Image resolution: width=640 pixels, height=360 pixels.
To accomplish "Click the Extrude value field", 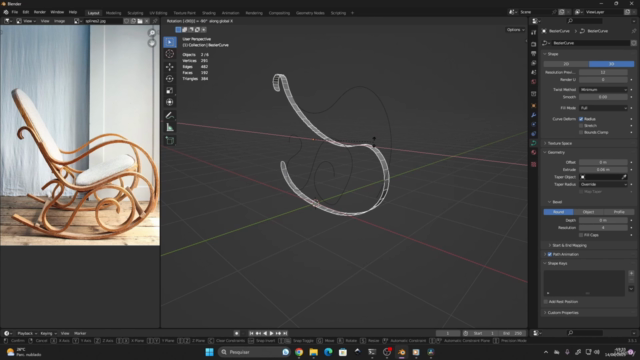I will (603, 169).
